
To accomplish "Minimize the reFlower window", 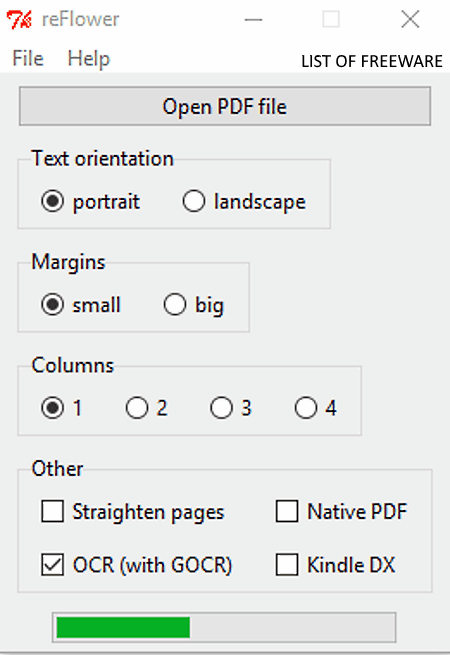I will tap(253, 20).
